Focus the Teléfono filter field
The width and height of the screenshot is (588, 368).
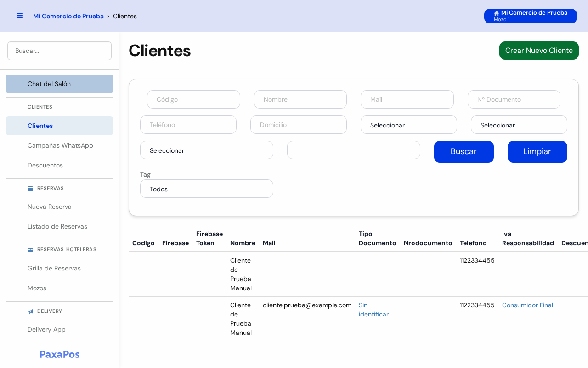(x=188, y=125)
